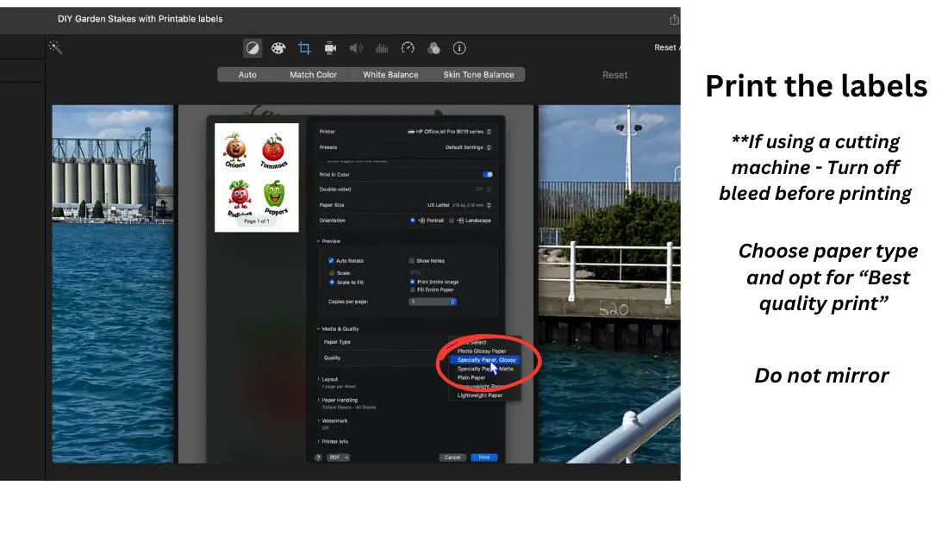Select the color balance icon

(253, 48)
